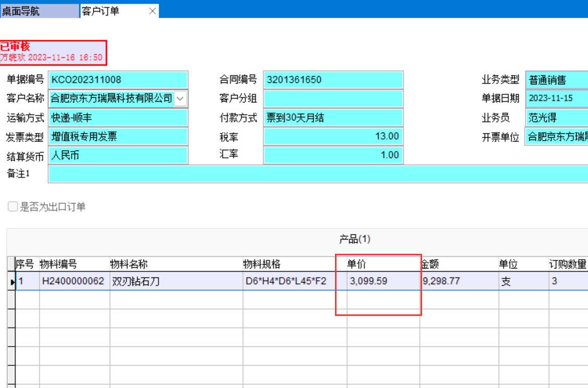The height and width of the screenshot is (388, 588).
Task: Click the 单据编号 field KCO202311008
Action: click(x=117, y=80)
